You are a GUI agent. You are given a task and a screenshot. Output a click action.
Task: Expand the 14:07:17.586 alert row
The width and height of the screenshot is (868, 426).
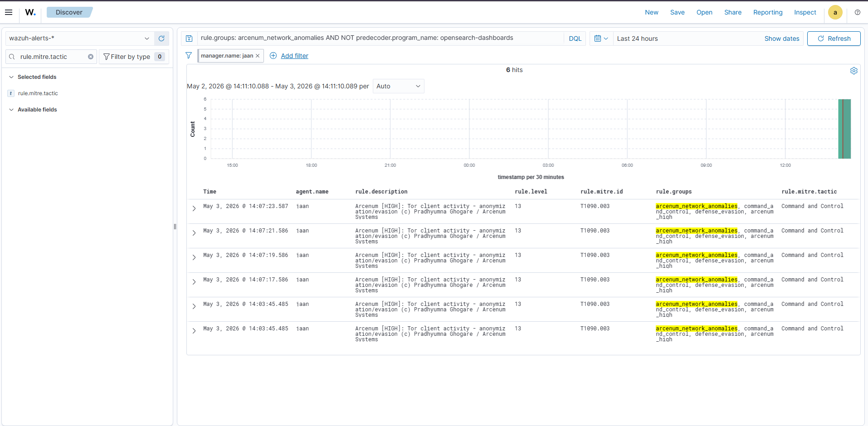[194, 282]
